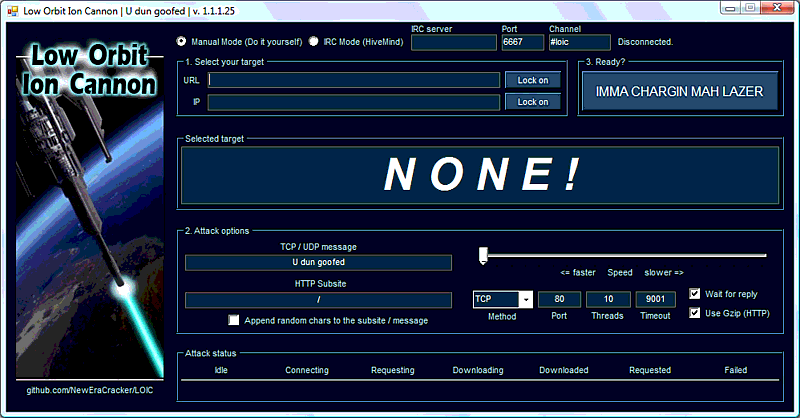Click the IMMA CHARGIN MAH LAZER button
The height and width of the screenshot is (418, 800).
pos(679,91)
